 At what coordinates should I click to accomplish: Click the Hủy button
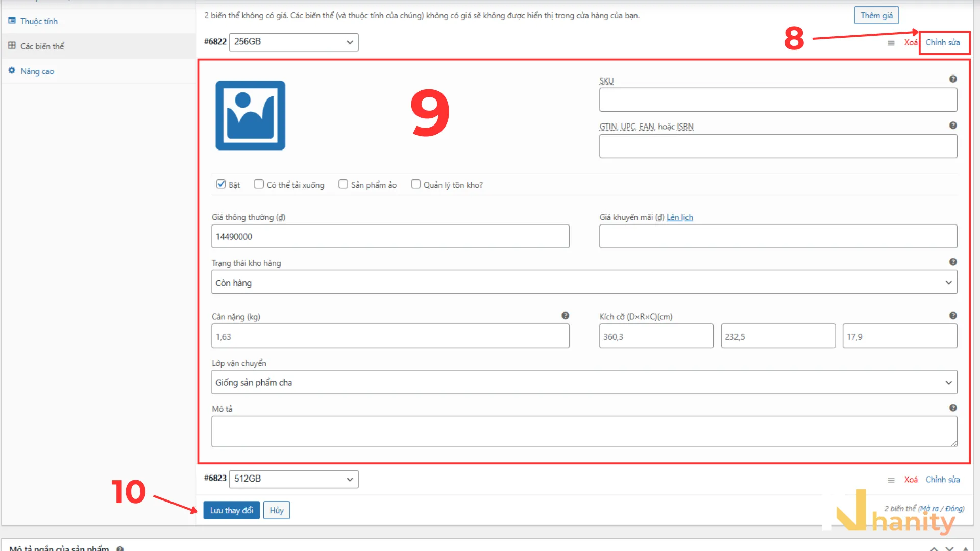(x=277, y=510)
